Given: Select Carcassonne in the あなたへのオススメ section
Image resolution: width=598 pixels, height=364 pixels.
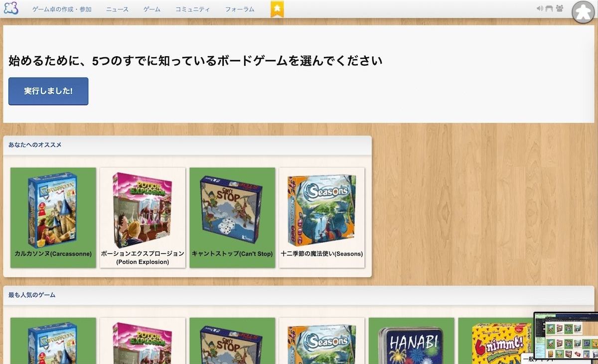Looking at the screenshot, I should coord(53,218).
